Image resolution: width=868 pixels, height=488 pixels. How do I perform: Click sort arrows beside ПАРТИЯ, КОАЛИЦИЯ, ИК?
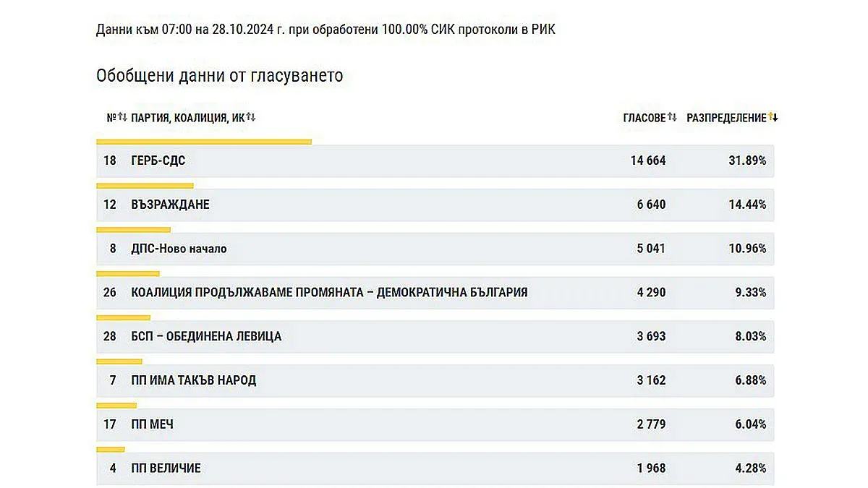250,117
